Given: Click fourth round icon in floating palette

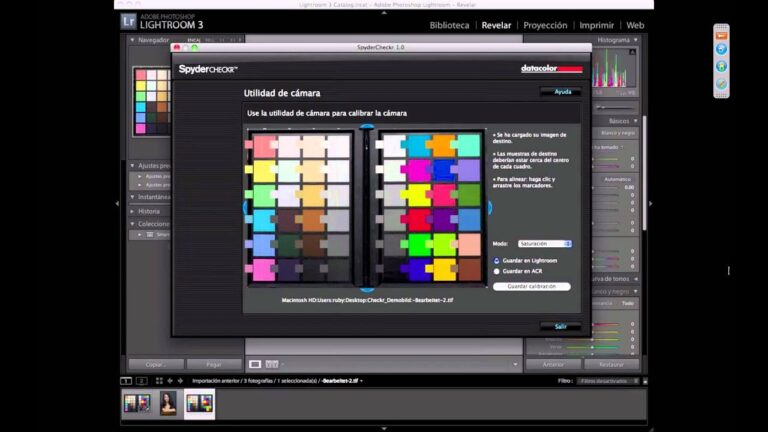Looking at the screenshot, I should coord(721,84).
